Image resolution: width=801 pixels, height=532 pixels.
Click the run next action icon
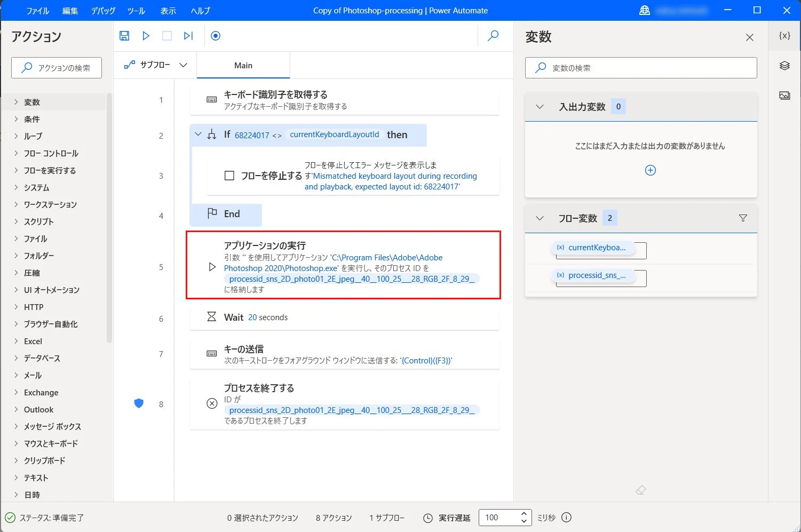point(188,36)
